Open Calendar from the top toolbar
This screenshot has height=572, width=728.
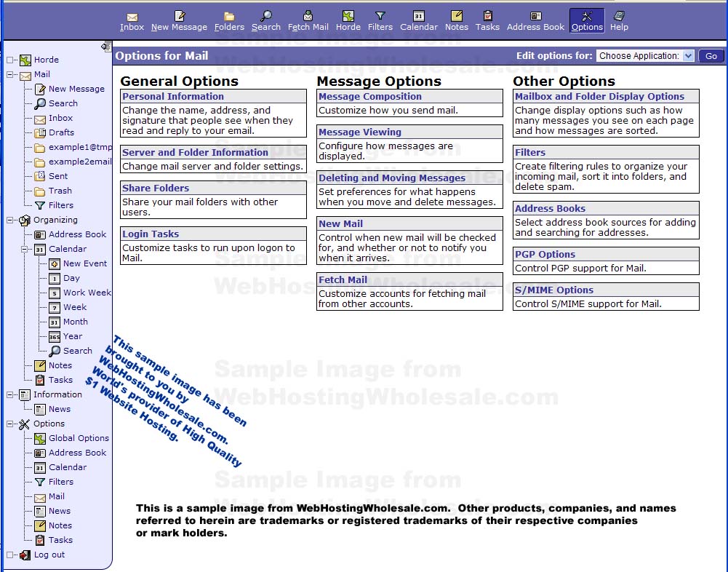click(x=419, y=21)
